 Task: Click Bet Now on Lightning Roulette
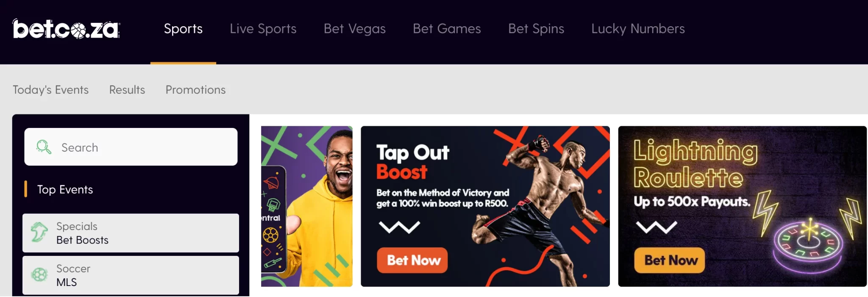click(670, 260)
